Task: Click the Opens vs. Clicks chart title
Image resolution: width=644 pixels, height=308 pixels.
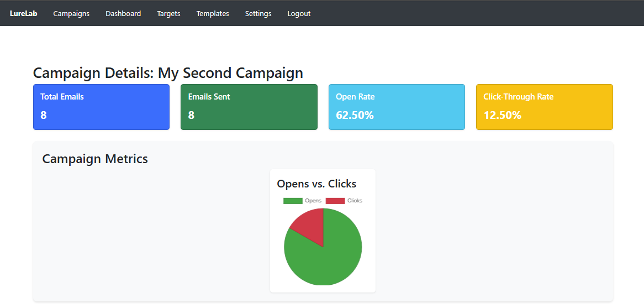Action: point(316,184)
